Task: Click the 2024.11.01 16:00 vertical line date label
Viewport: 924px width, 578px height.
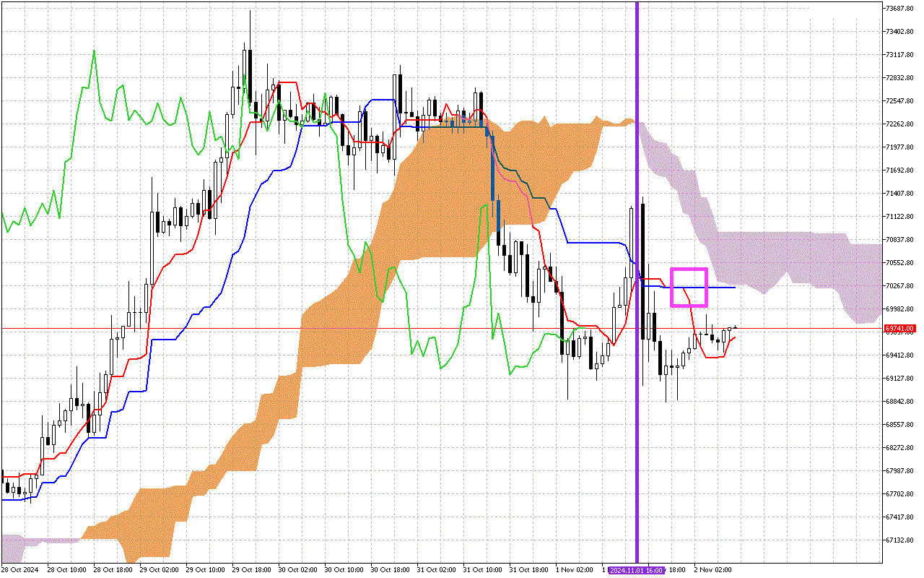Action: point(636,570)
